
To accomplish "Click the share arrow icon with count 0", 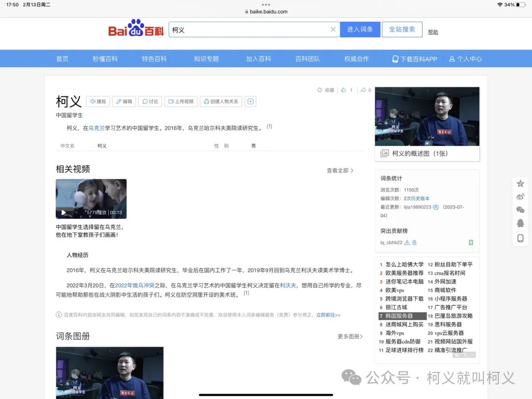I will [x=364, y=90].
